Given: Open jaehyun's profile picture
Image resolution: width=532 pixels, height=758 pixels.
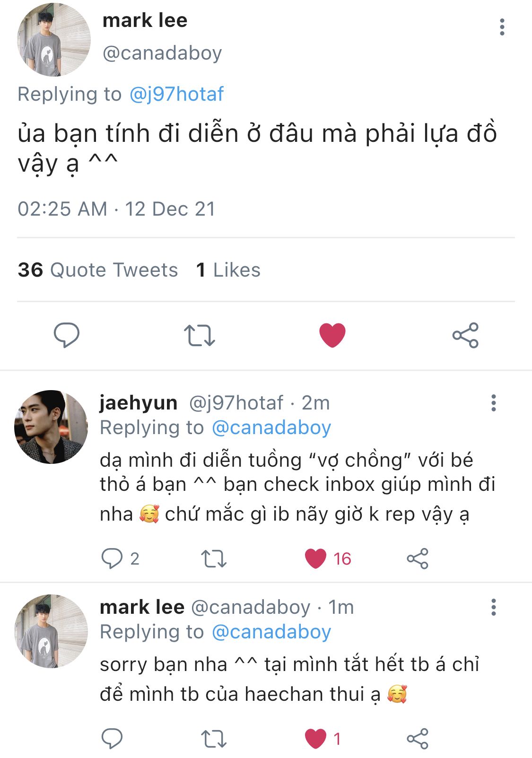Looking at the screenshot, I should tap(51, 427).
